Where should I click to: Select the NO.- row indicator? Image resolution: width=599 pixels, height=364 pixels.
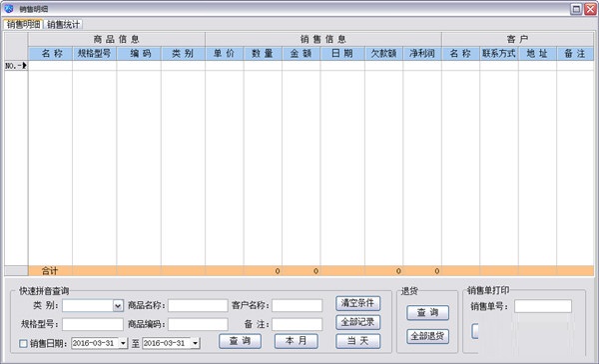(x=16, y=66)
